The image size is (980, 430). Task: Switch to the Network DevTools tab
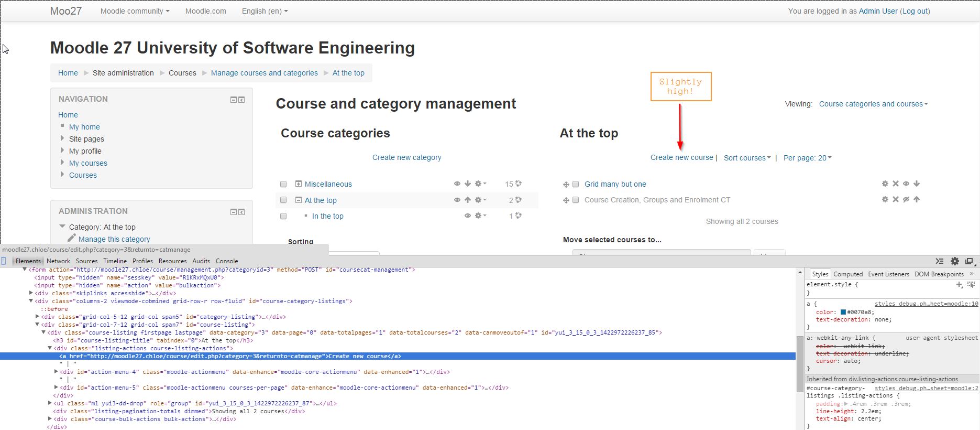(x=58, y=261)
